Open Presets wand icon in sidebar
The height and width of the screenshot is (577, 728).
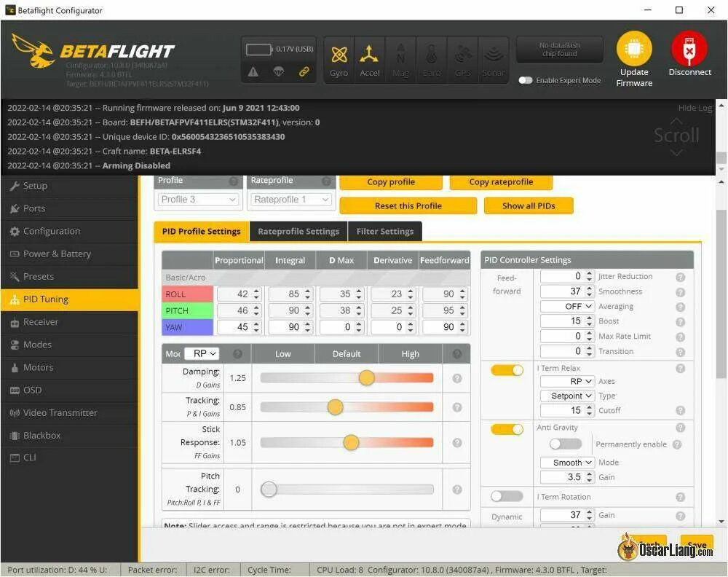(15, 276)
